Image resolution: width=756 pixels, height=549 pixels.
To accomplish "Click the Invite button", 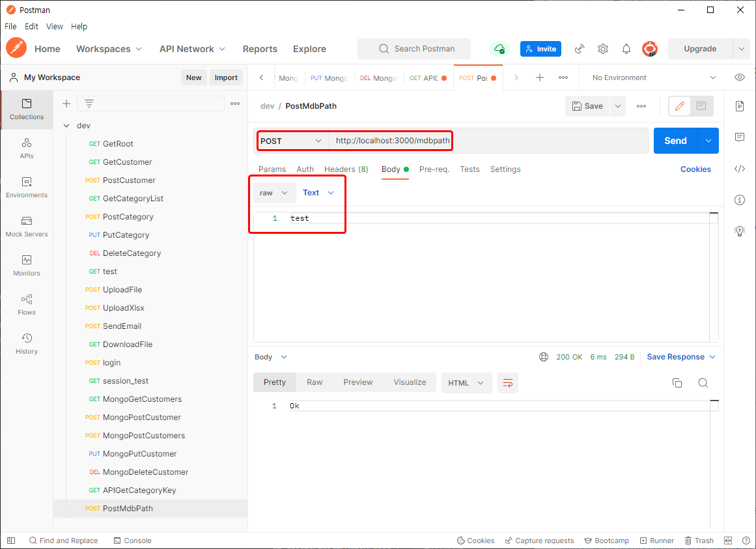I will 540,49.
